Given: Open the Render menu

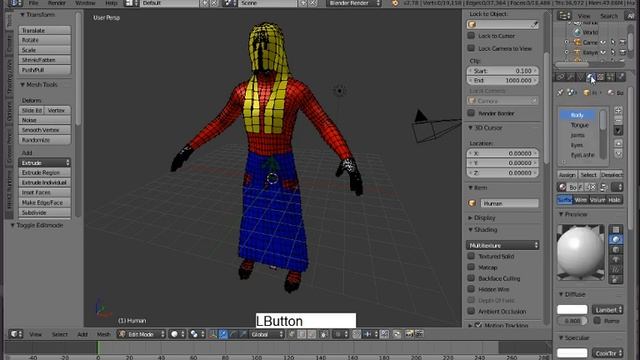Looking at the screenshot, I should tap(57, 3).
